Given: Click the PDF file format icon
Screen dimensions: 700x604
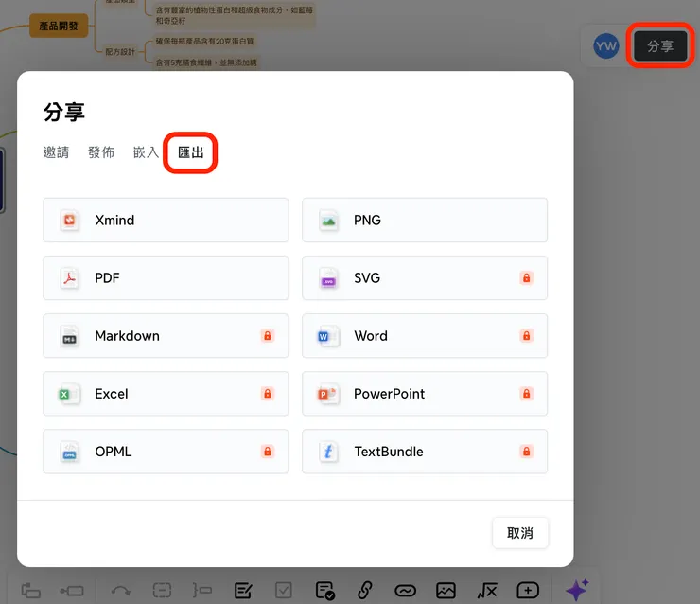Looking at the screenshot, I should (69, 278).
